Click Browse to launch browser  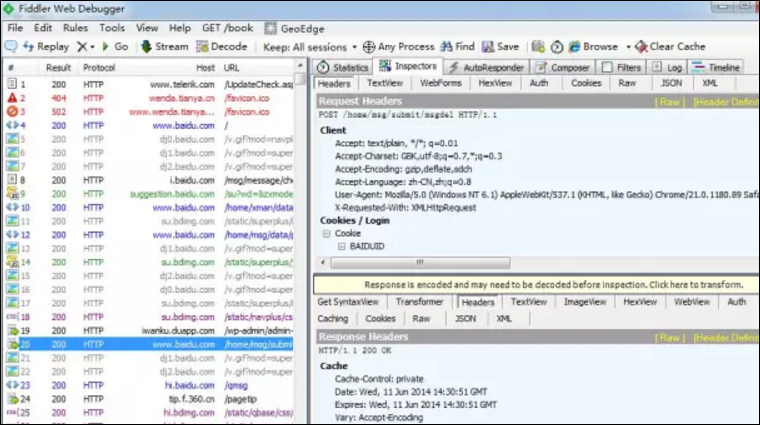pos(594,47)
